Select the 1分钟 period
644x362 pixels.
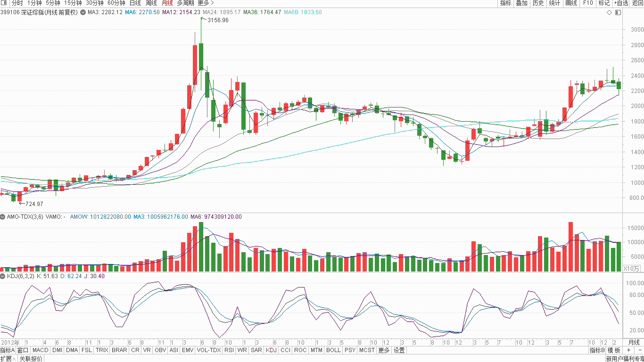click(34, 3)
